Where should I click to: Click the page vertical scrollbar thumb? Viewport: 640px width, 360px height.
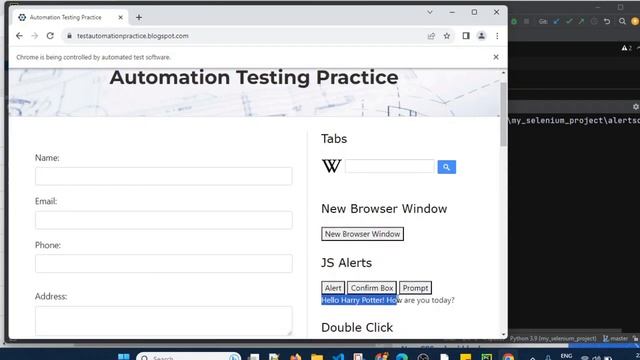503,113
